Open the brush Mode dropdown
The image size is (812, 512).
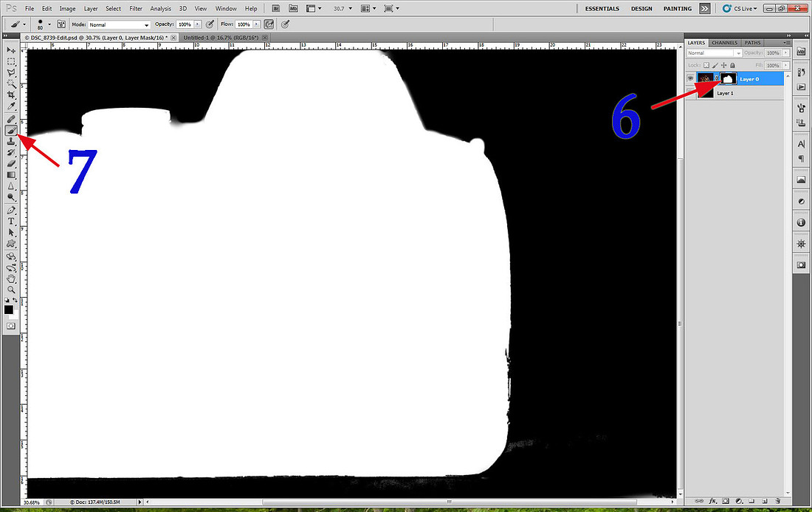click(x=119, y=24)
